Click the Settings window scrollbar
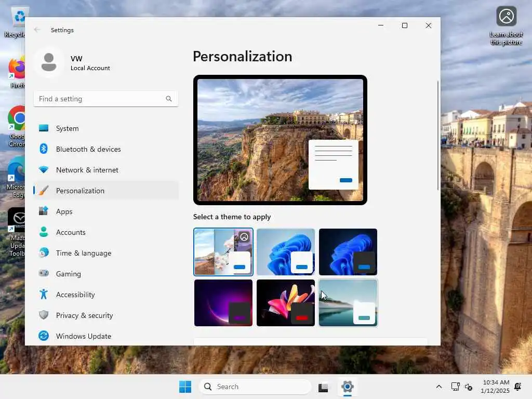This screenshot has height=399, width=532. click(438, 136)
